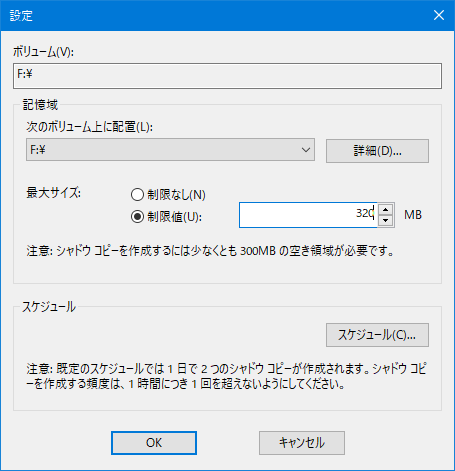
Task: Click the ボリューム(V): label
Action: 43,52
